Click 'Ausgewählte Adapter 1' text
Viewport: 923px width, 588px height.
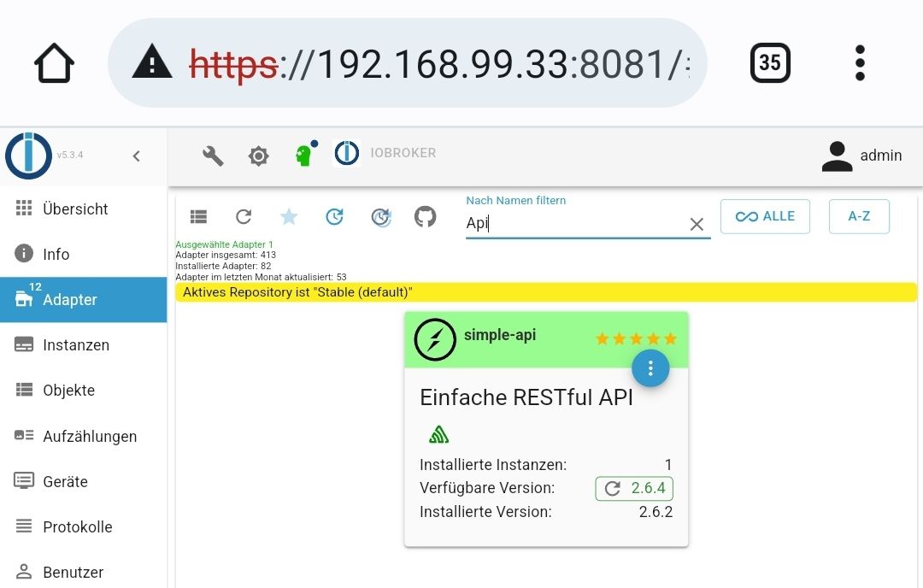[224, 244]
